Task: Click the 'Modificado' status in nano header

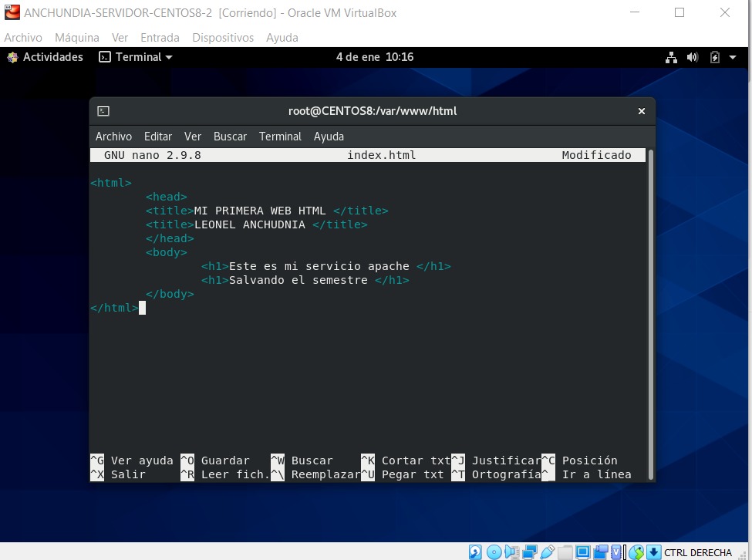Action: coord(596,155)
